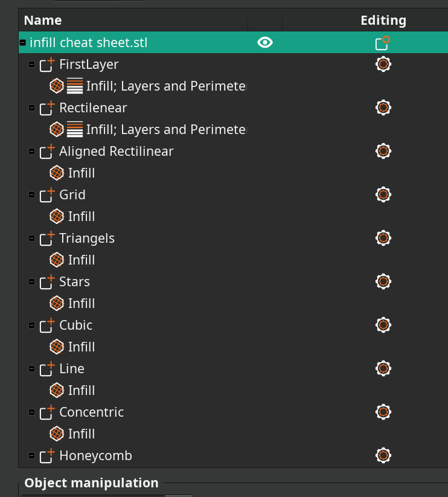The height and width of the screenshot is (497, 448).
Task: Open Triangels part settings gear
Action: tap(383, 237)
